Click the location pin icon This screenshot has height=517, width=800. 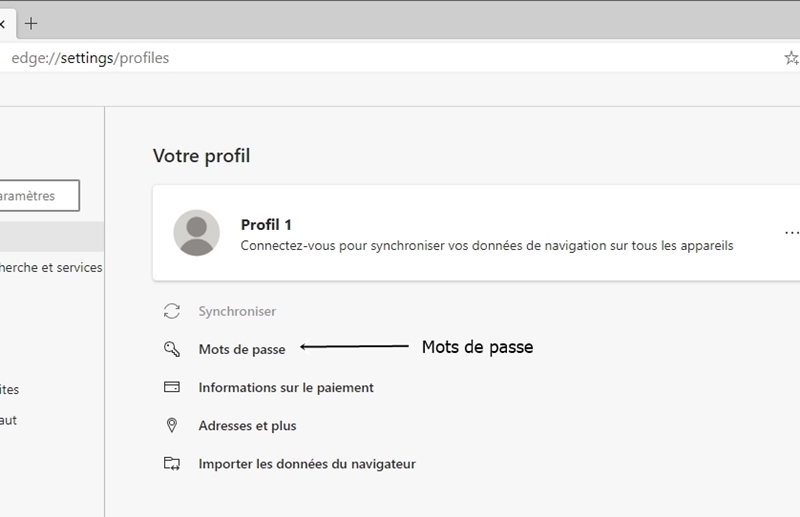[172, 425]
